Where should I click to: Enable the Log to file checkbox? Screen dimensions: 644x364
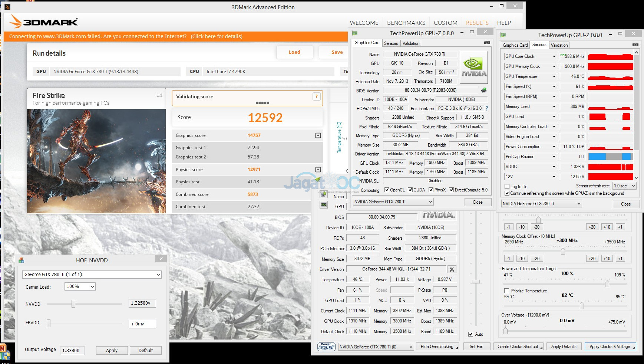[x=507, y=187]
